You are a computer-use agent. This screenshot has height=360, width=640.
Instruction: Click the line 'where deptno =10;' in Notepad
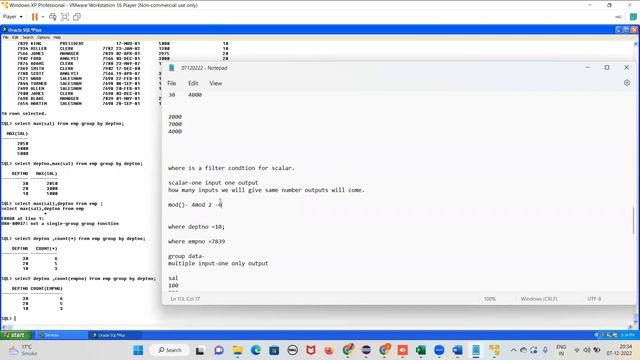tap(196, 227)
